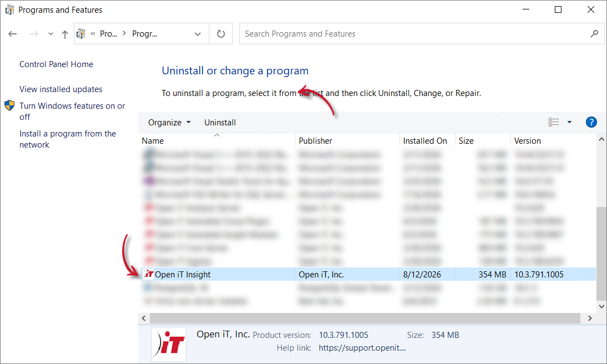607x364 pixels.
Task: Click install date cell 8/12/2026
Action: point(422,275)
